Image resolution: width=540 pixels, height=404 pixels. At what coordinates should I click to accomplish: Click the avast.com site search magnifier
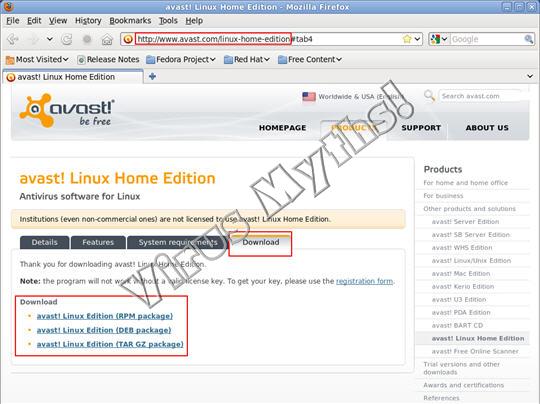pyautogui.click(x=429, y=95)
